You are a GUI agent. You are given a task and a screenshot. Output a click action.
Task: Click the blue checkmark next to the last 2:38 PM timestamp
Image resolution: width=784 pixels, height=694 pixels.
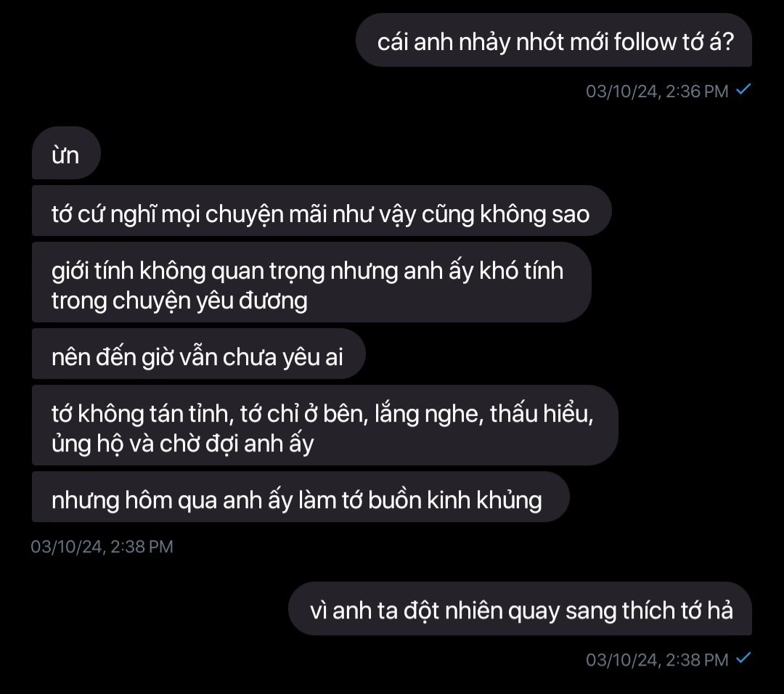tap(743, 658)
